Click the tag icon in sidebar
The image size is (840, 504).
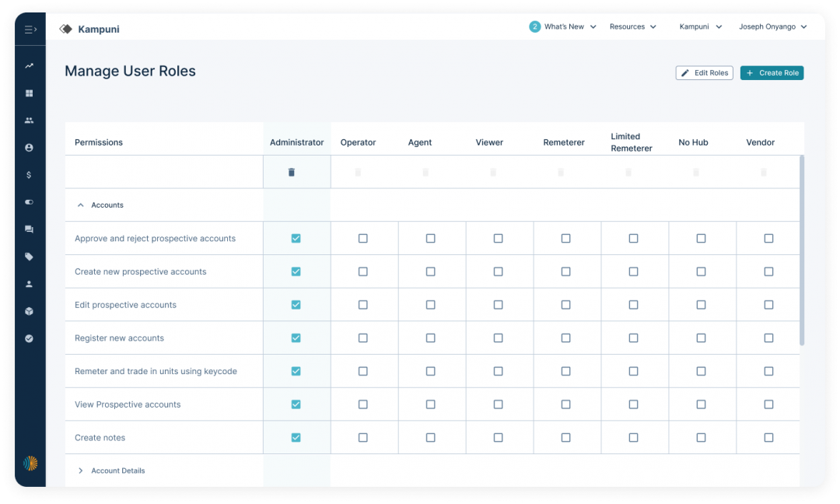click(x=30, y=257)
